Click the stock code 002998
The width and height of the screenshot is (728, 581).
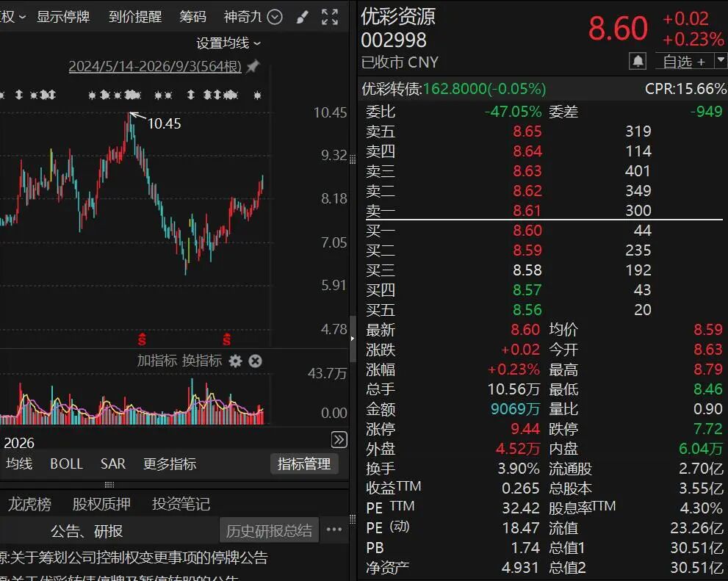394,40
